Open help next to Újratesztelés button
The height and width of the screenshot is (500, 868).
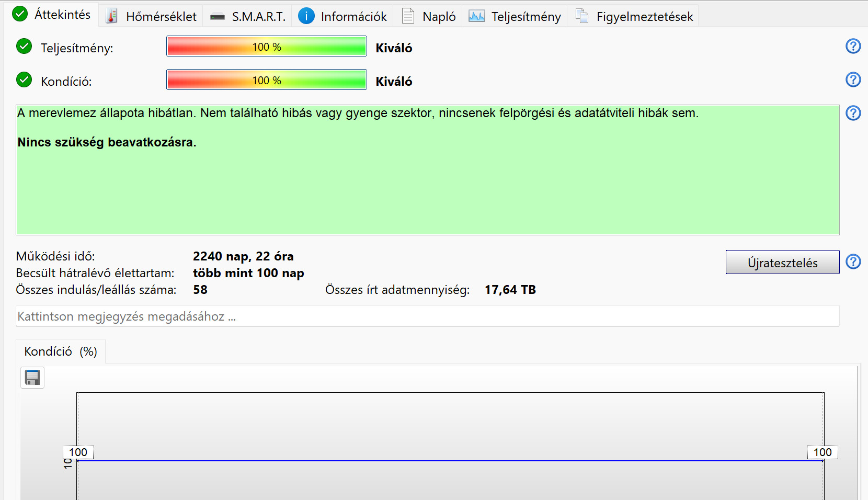pyautogui.click(x=853, y=262)
